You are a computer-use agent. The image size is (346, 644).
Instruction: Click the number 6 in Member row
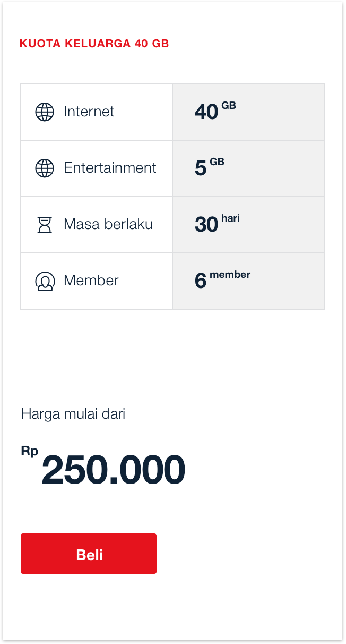(x=201, y=281)
